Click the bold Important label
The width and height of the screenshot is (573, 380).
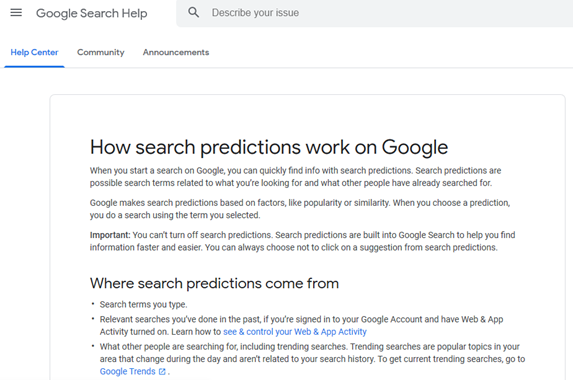pyautogui.click(x=110, y=235)
